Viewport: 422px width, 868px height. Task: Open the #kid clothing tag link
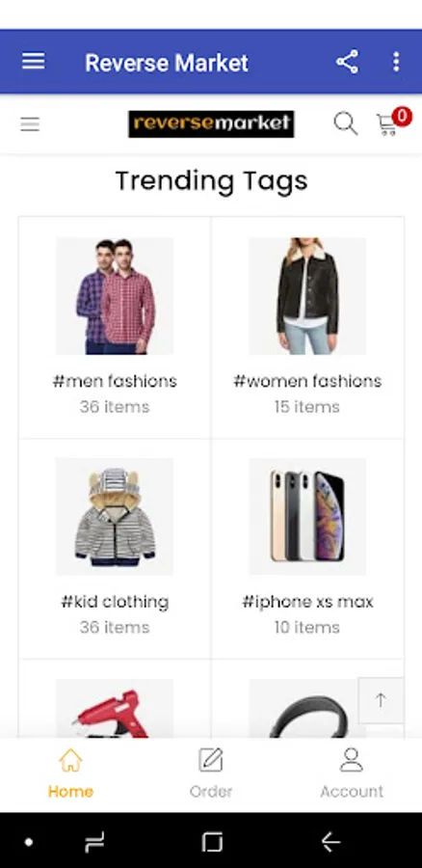click(x=115, y=602)
